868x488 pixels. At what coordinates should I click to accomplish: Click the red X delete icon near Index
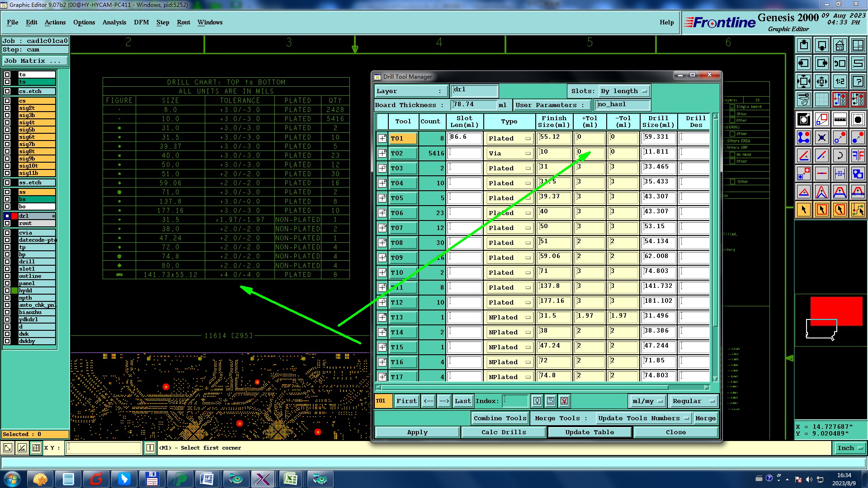[564, 401]
